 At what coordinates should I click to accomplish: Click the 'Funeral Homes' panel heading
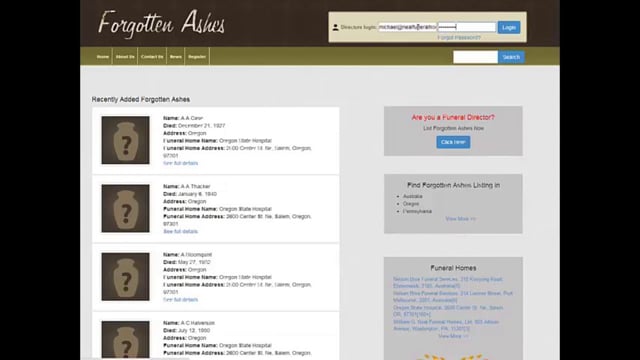[453, 268]
